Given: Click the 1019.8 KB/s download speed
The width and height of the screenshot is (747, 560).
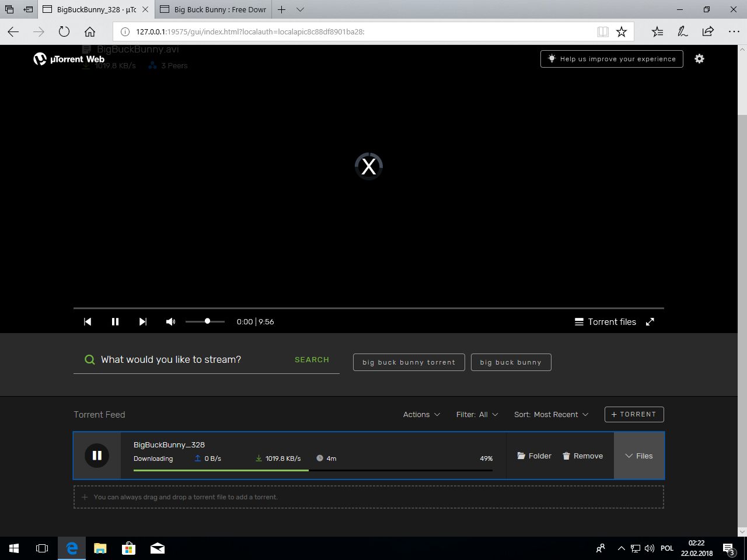Looking at the screenshot, I should (278, 459).
